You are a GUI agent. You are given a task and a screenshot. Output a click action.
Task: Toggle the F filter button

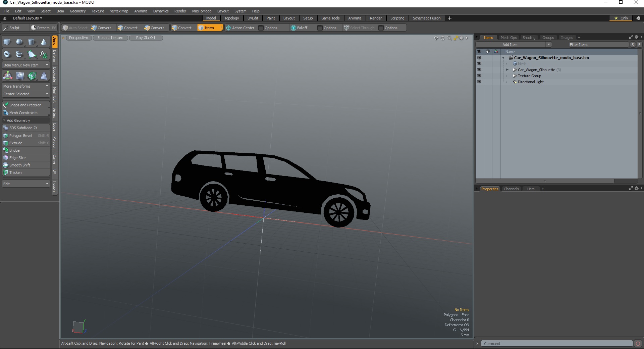point(639,45)
